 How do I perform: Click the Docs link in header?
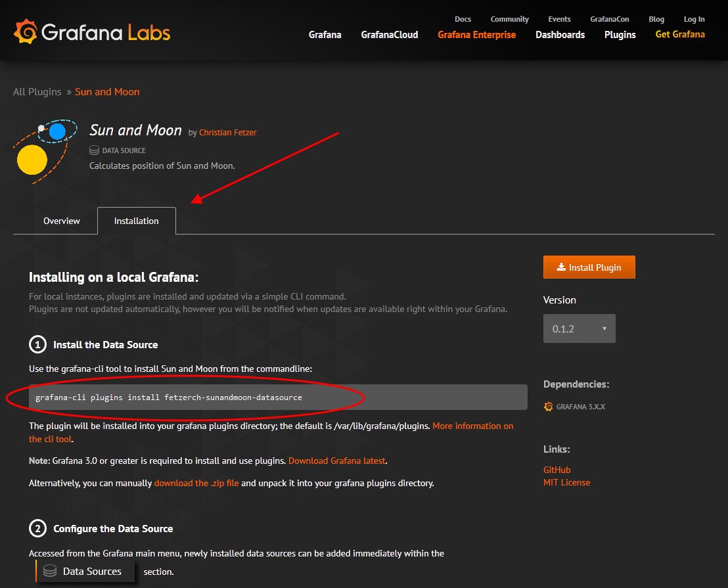[463, 19]
